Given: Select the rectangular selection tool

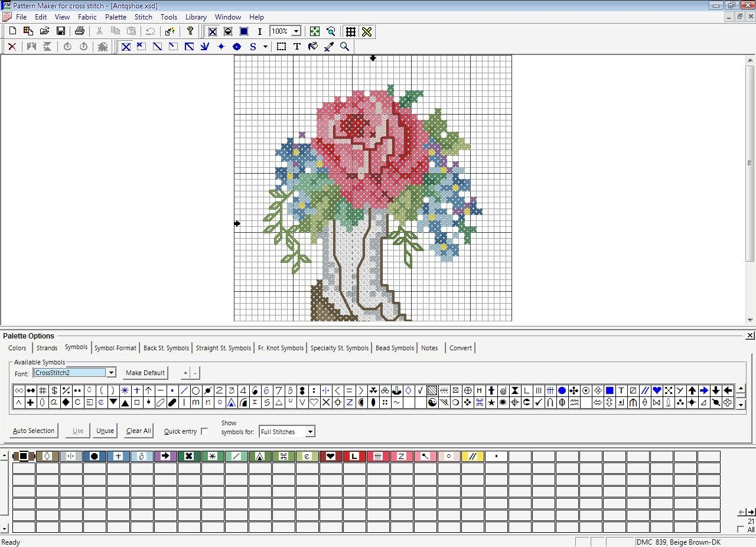Looking at the screenshot, I should [281, 47].
